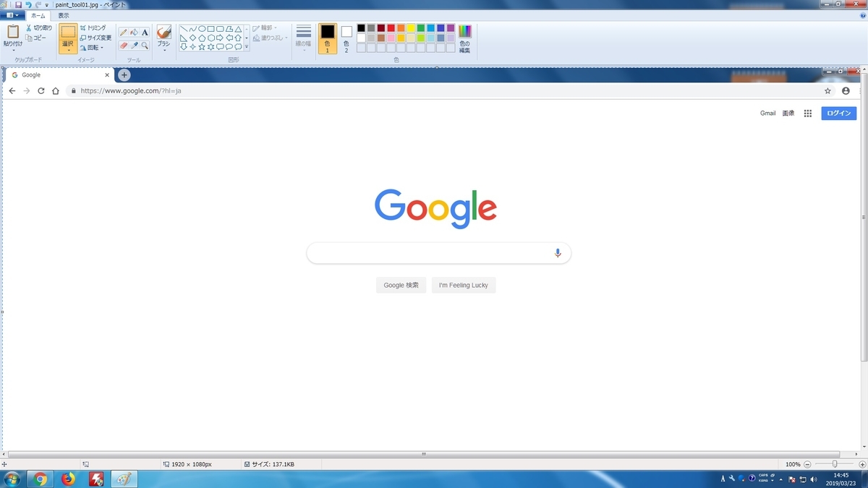The image size is (868, 488).
Task: Click the Redo arrow in title bar
Action: [x=38, y=4]
